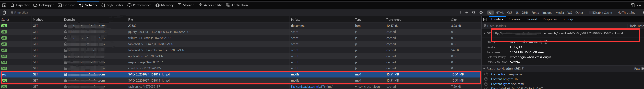Activate the element picker icon

[4, 5]
